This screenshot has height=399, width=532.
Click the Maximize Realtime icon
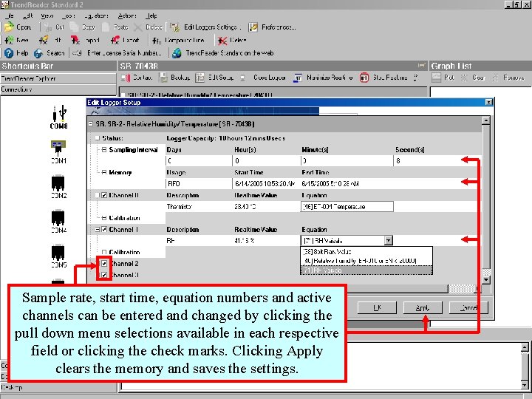click(298, 78)
